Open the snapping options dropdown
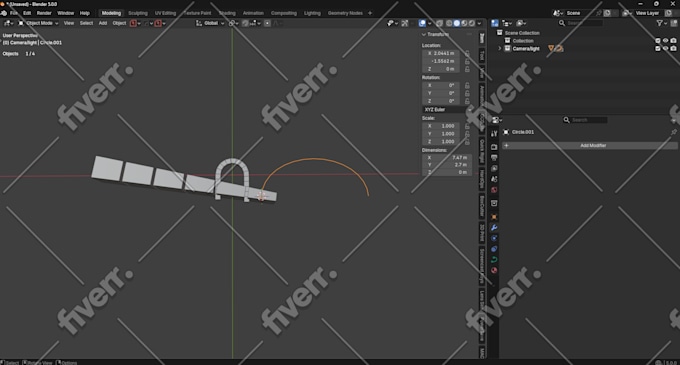This screenshot has height=365, width=680. (255, 23)
